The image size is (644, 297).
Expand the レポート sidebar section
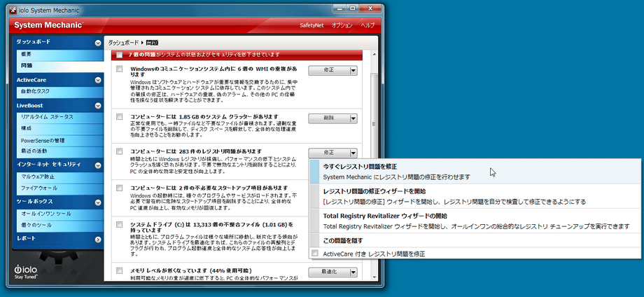98,239
